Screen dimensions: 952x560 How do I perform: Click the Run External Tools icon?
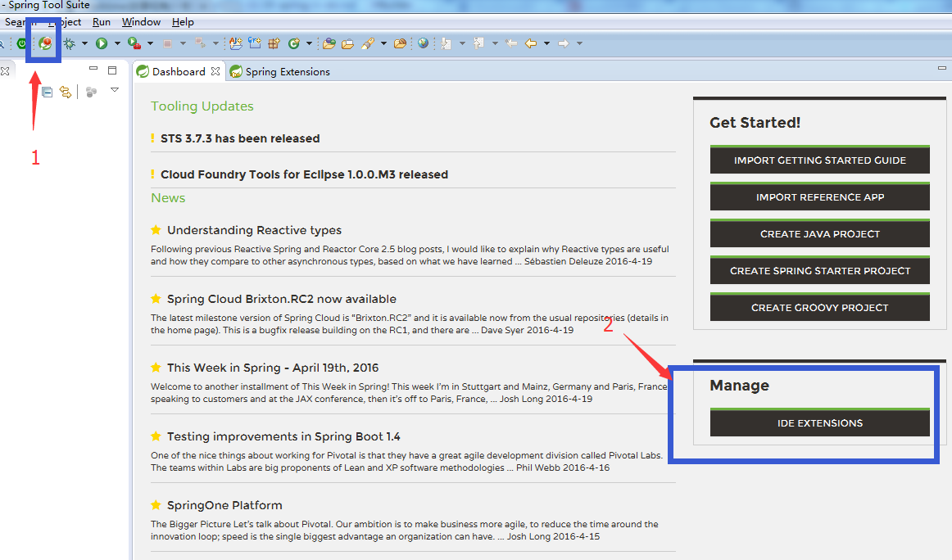134,43
